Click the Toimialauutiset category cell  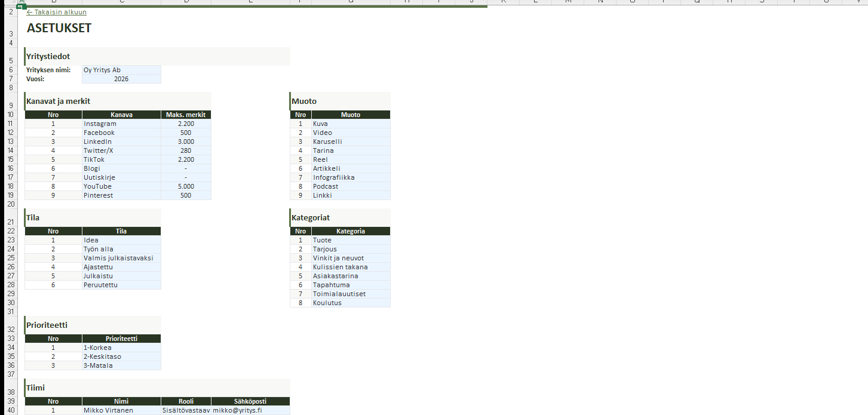(350, 294)
